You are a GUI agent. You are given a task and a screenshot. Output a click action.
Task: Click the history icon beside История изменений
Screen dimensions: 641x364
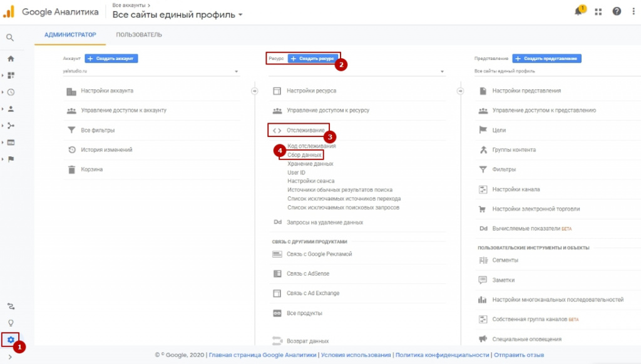coord(71,149)
